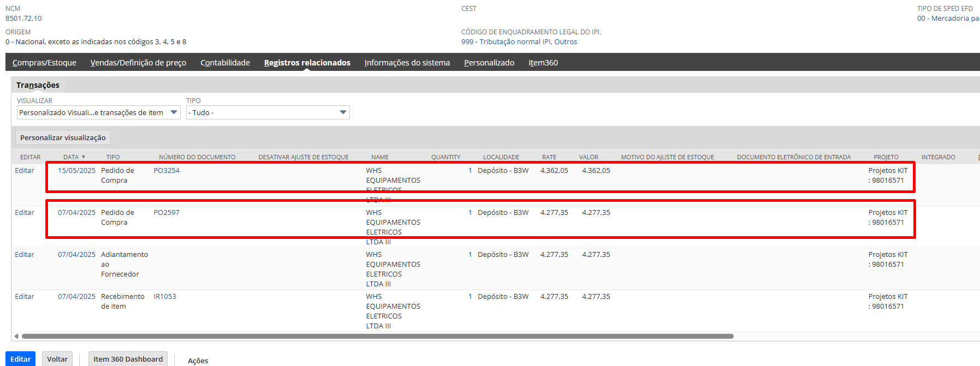The height and width of the screenshot is (366, 980).
Task: Open the Item360 tab
Action: click(x=543, y=63)
